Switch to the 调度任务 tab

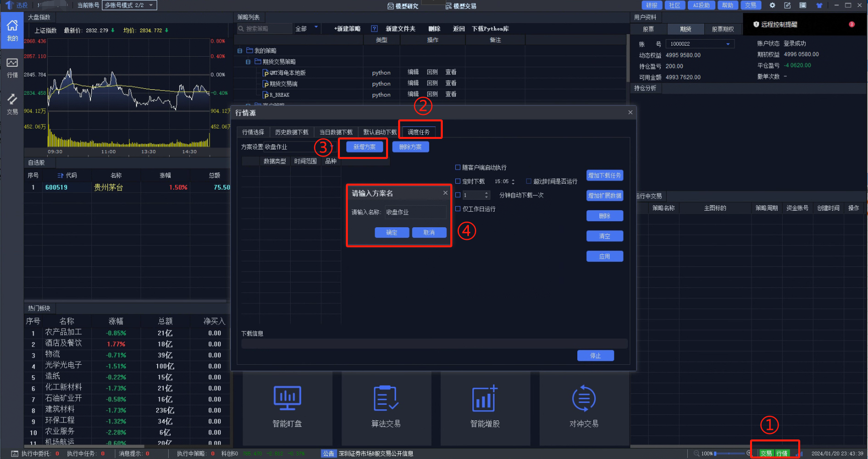coord(419,132)
